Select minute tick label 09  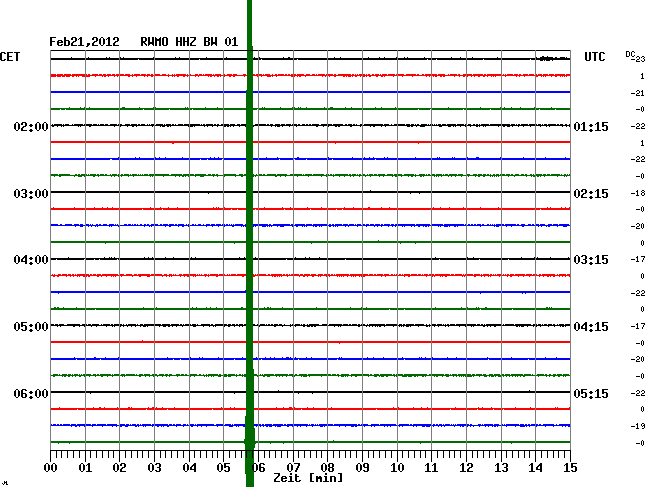coord(362,468)
